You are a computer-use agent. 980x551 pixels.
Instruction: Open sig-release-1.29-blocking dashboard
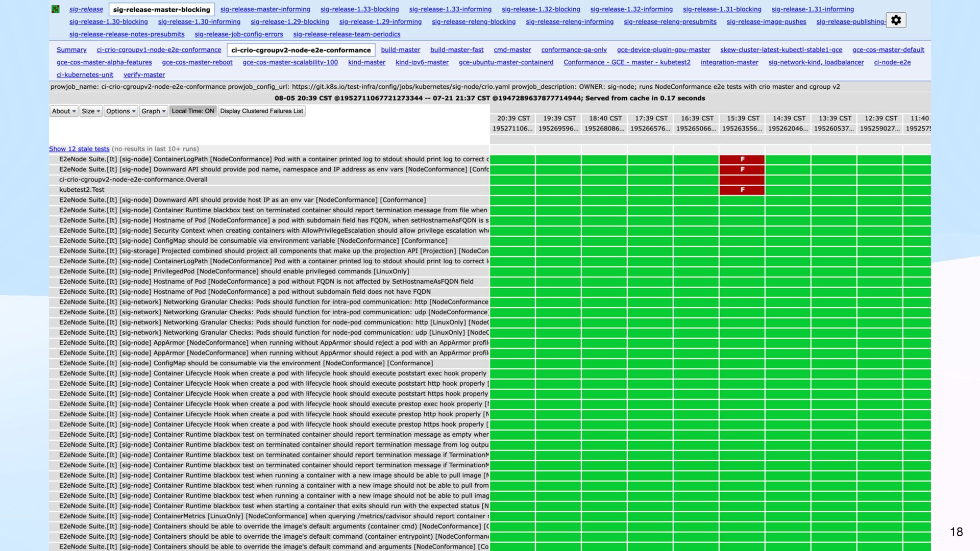[290, 22]
